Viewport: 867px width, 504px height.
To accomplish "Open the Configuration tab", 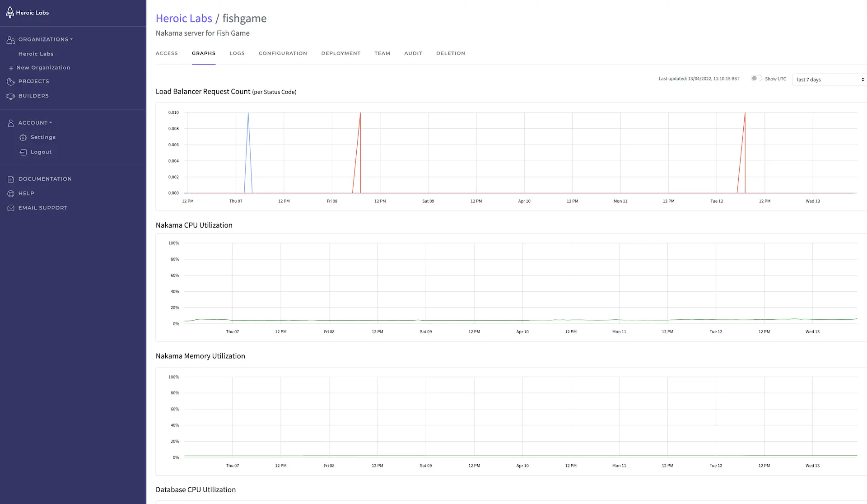I will 283,53.
